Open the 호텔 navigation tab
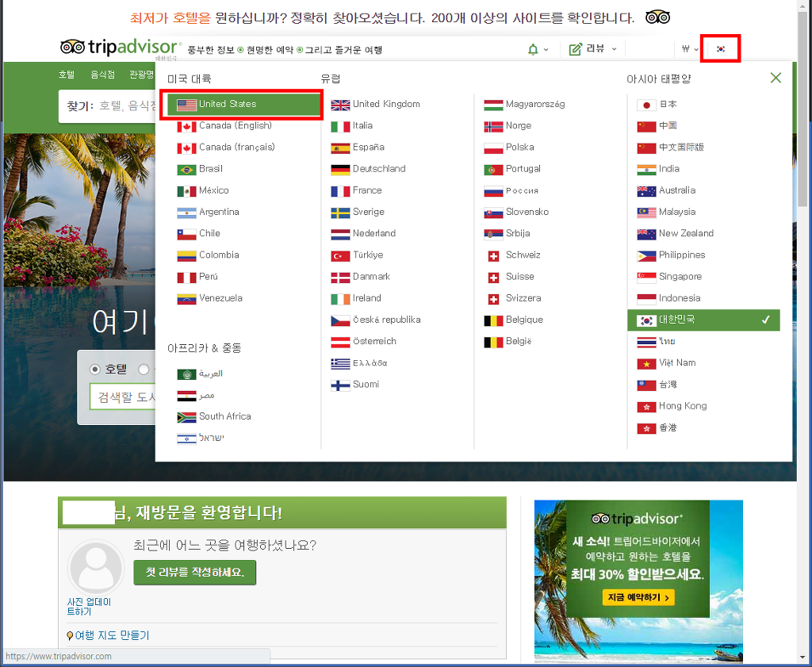 [x=67, y=75]
